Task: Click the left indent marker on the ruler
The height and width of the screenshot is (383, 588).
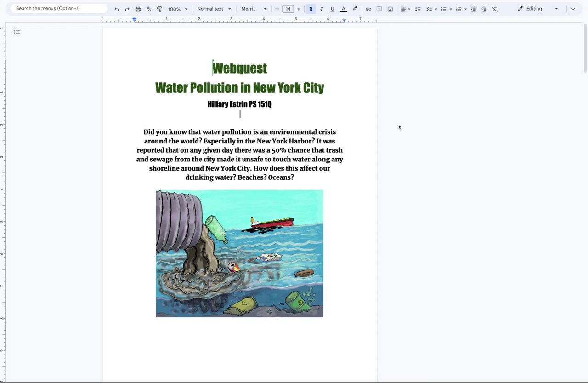Action: point(134,19)
